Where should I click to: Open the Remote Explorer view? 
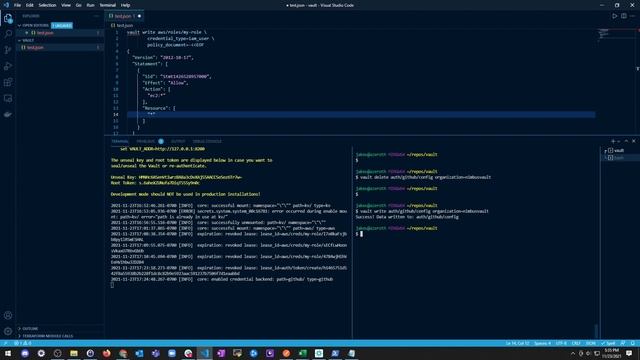pyautogui.click(x=8, y=98)
